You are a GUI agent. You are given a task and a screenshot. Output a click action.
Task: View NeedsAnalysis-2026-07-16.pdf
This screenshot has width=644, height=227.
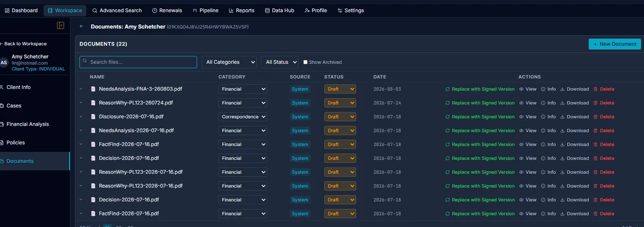528,130
